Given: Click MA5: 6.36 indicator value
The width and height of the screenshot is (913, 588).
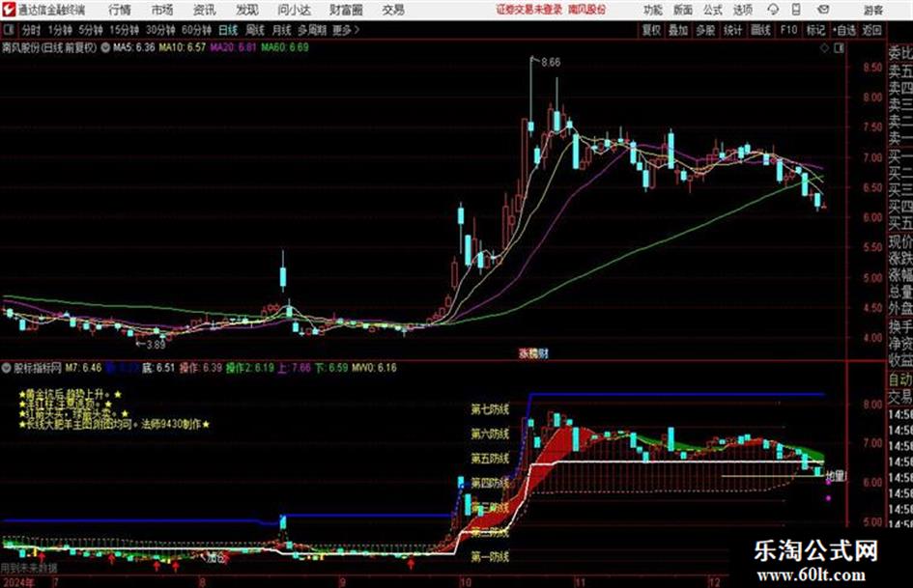Looking at the screenshot, I should (134, 47).
